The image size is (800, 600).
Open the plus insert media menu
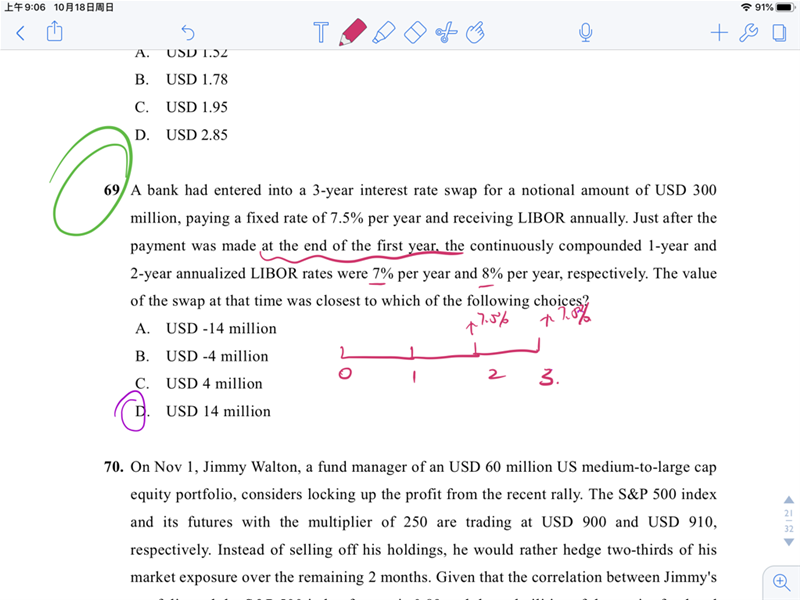point(718,33)
